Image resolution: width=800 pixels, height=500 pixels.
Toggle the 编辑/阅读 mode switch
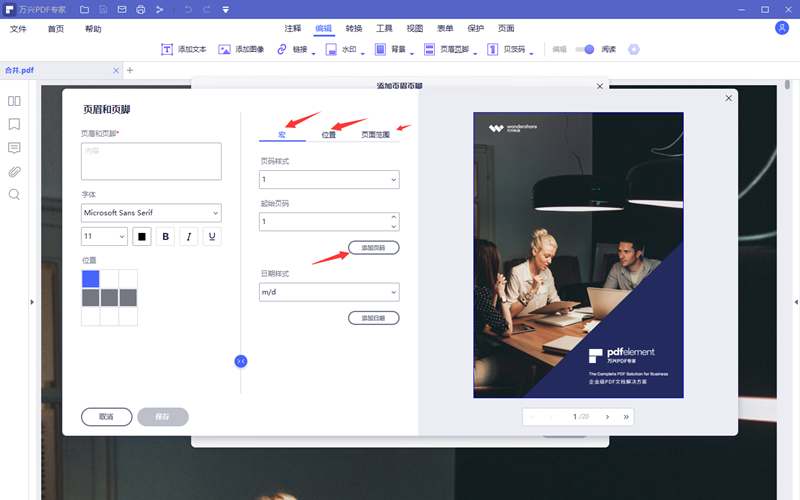(584, 49)
